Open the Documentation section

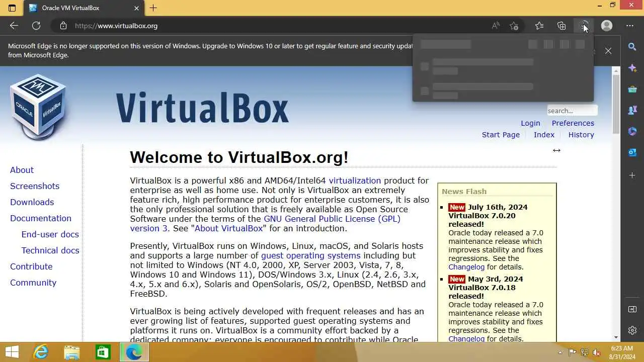pyautogui.click(x=41, y=218)
